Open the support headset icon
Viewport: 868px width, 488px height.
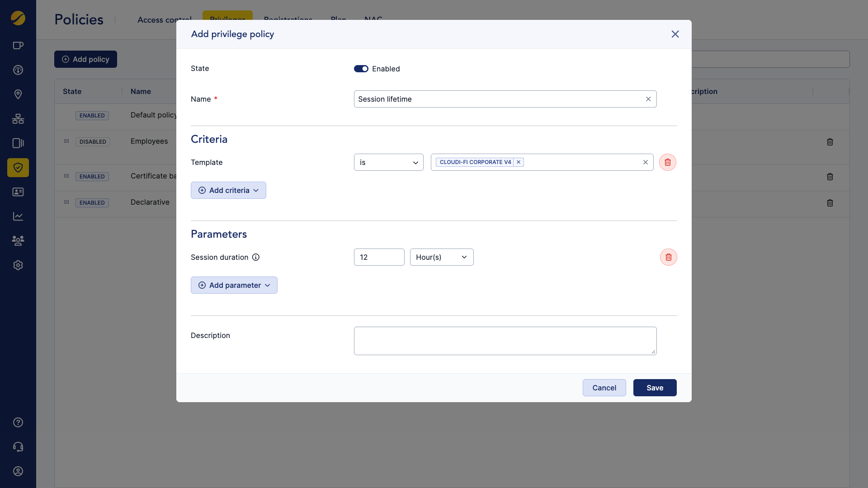(x=18, y=447)
